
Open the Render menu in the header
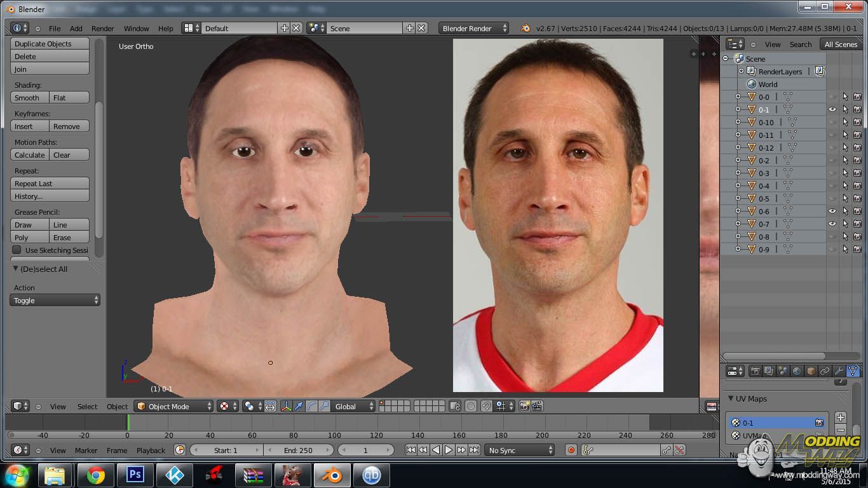point(102,29)
